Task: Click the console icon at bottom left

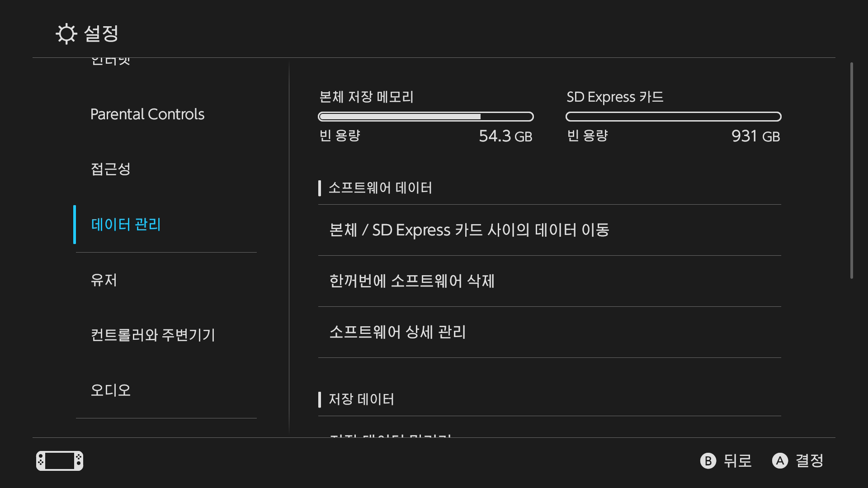Action: click(60, 461)
